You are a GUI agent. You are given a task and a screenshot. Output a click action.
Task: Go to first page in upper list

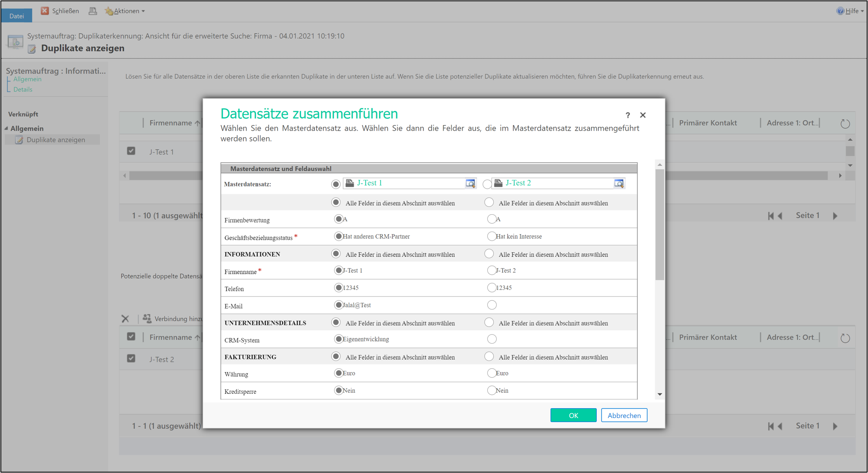pos(771,216)
